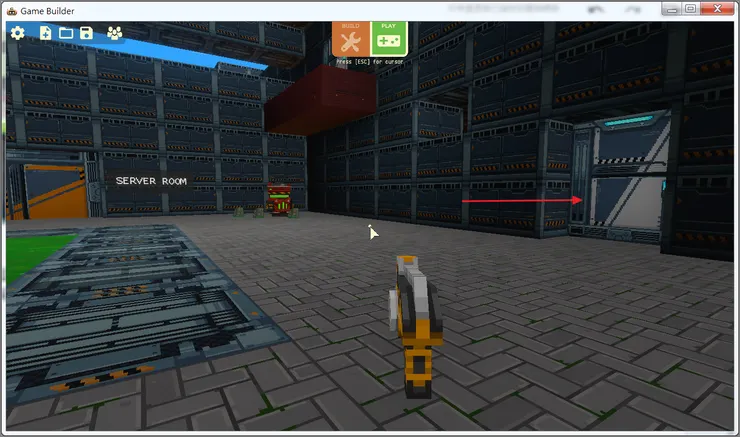This screenshot has width=740, height=437.
Task: Open the project folder icon
Action: tap(66, 33)
